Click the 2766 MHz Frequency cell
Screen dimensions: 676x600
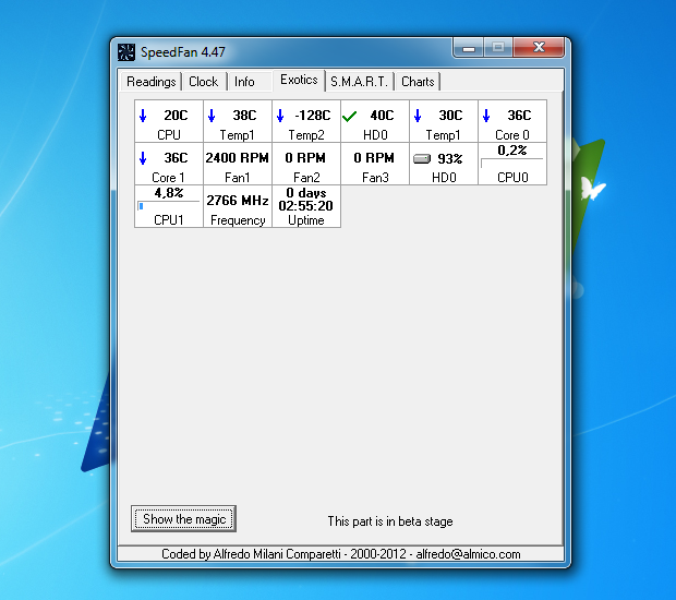(237, 201)
